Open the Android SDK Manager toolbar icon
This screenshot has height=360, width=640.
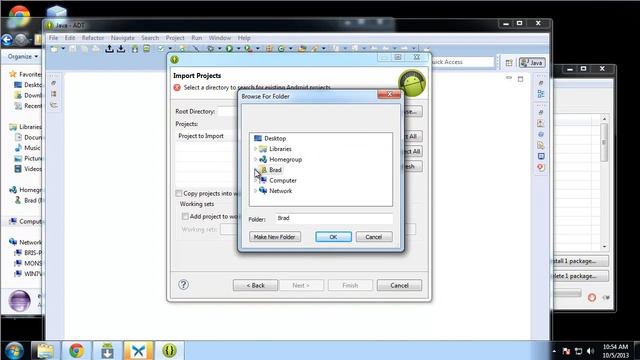coord(135,49)
